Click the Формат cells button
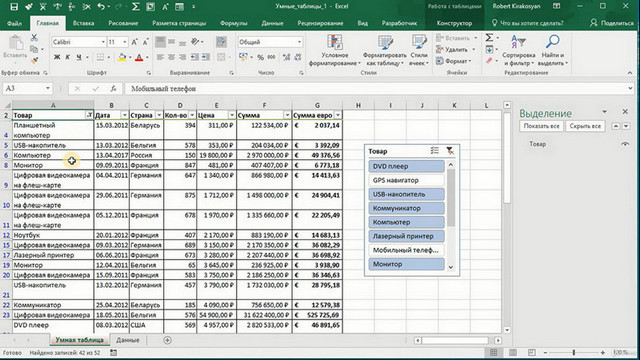Viewport: 640px width, 360px height. (x=453, y=61)
